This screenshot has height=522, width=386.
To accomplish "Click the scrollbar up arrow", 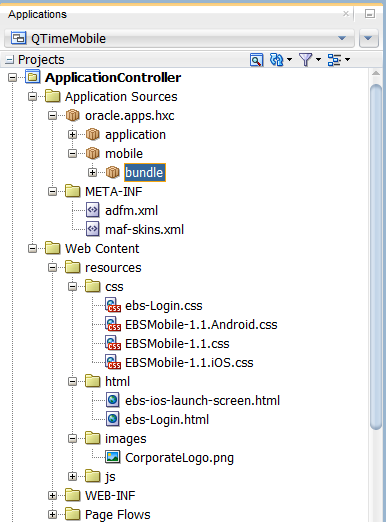I will click(x=376, y=73).
